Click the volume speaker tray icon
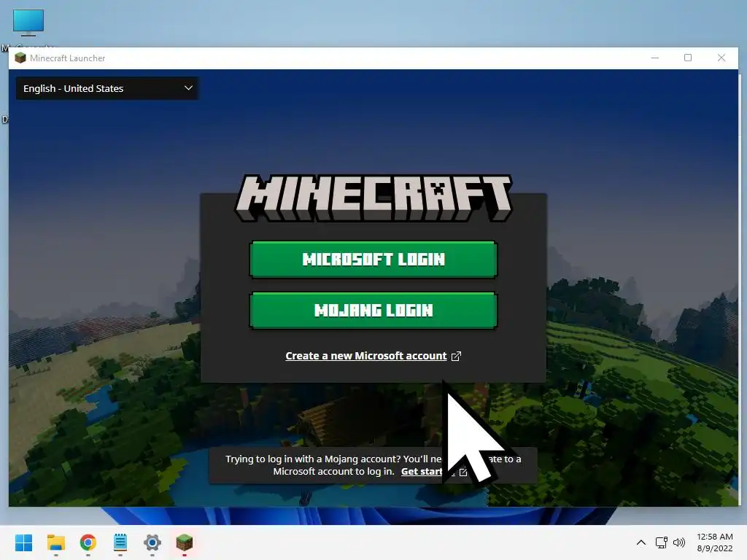 tap(679, 542)
